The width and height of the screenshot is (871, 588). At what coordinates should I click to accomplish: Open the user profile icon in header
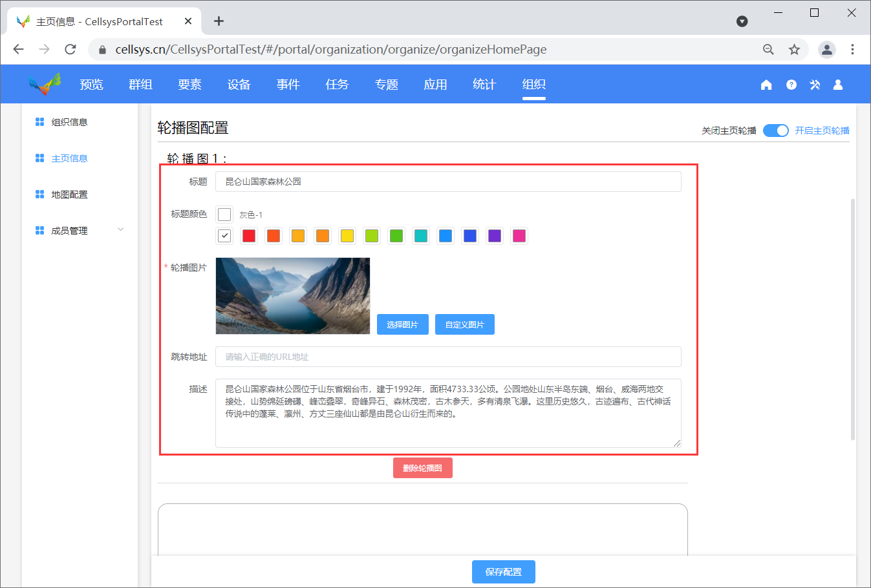pyautogui.click(x=838, y=85)
